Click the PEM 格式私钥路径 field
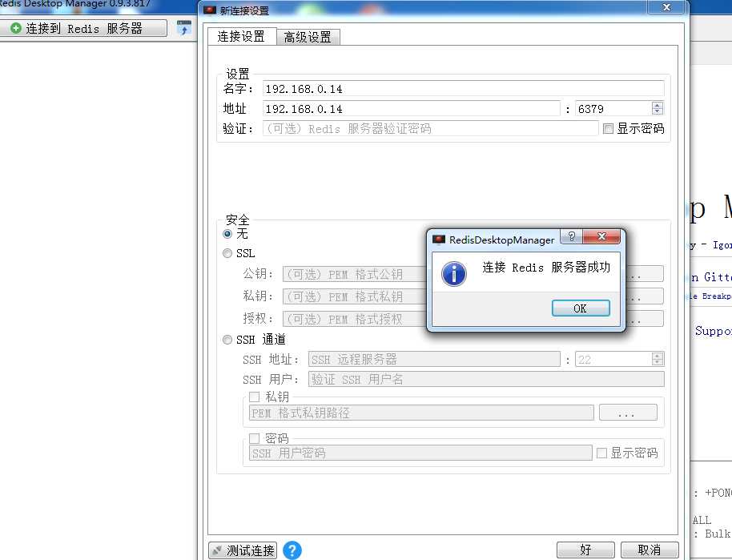Screen dimensions: 732x560 421,413
